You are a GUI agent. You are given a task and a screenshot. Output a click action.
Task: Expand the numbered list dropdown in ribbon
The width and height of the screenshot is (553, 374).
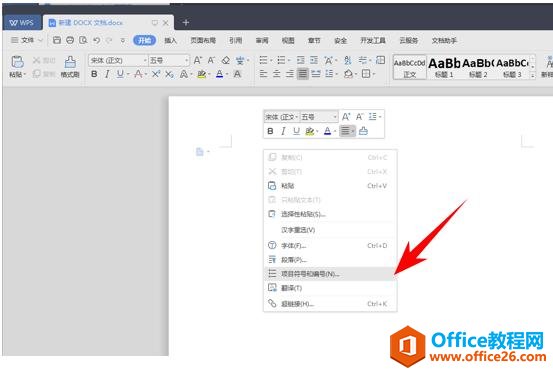289,61
